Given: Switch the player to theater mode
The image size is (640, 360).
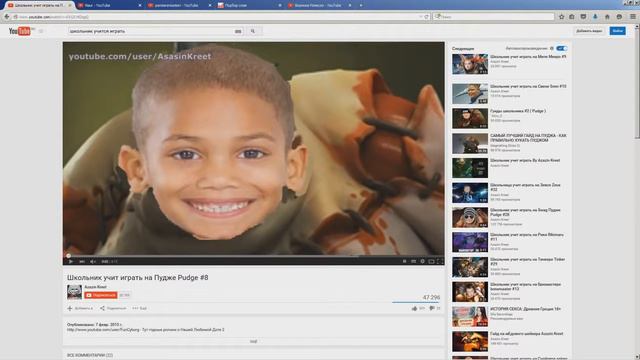Looking at the screenshot, I should point(431,261).
